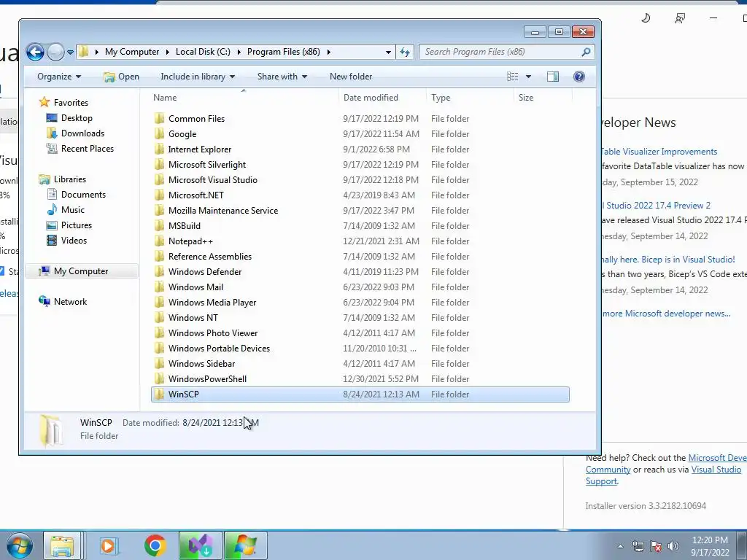Select Desktop under Favorites
The image size is (747, 560).
76,118
